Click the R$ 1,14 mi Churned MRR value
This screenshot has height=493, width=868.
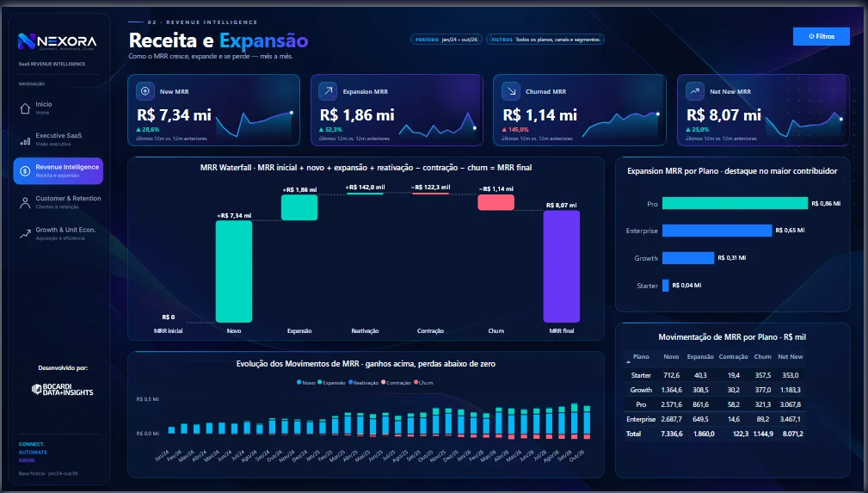539,115
